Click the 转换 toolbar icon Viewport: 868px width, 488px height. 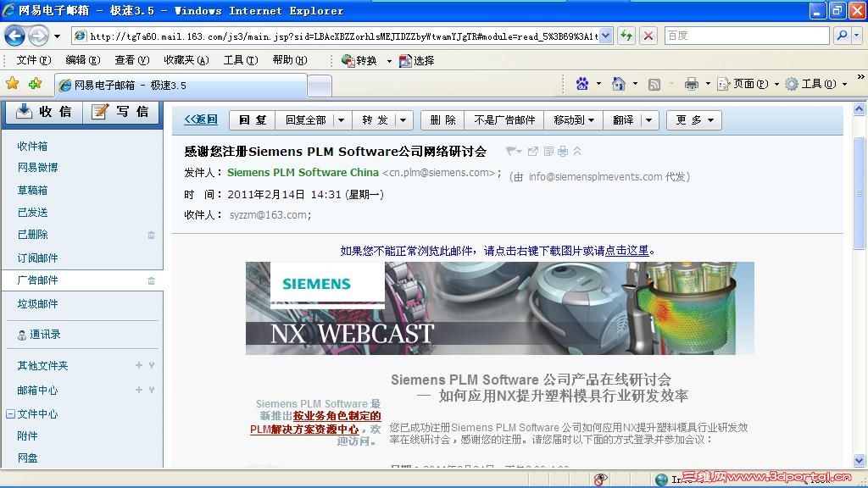pyautogui.click(x=359, y=60)
